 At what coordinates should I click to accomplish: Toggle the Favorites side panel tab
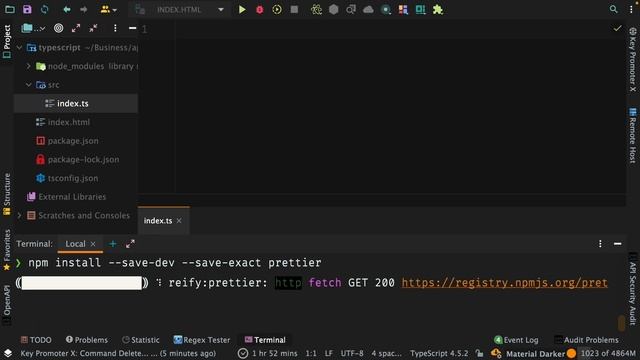pos(7,250)
